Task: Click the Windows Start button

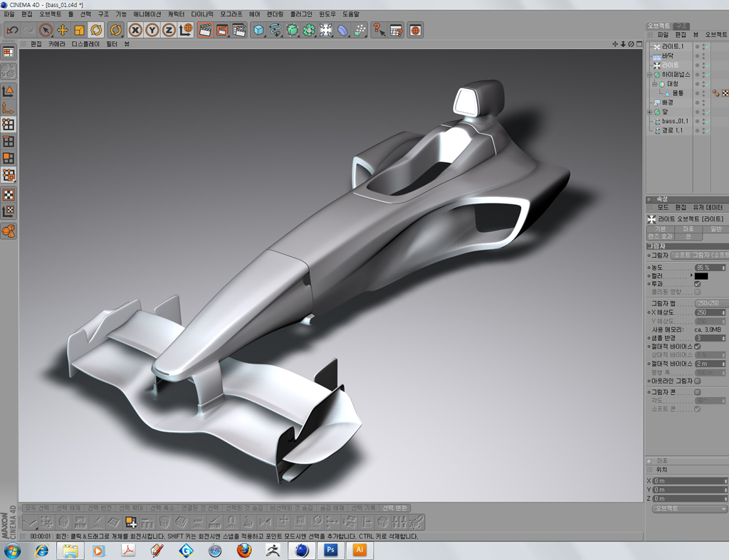Action: coord(12,551)
